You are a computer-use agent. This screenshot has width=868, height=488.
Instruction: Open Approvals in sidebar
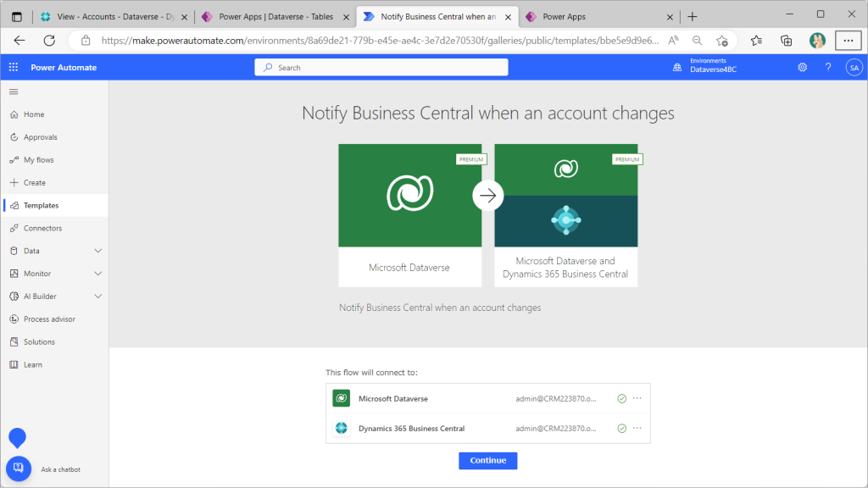point(54,137)
